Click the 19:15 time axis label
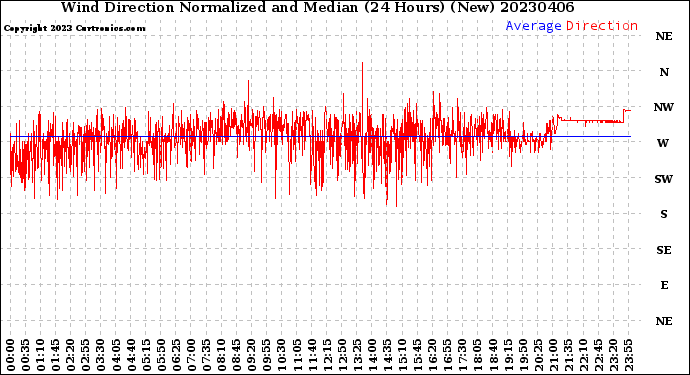The height and width of the screenshot is (375, 690). click(508, 355)
